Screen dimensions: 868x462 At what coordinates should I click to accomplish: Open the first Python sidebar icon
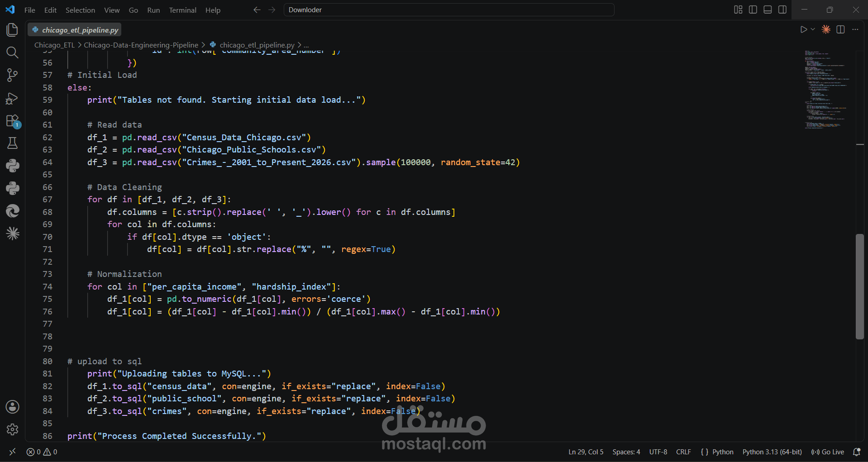coord(12,166)
